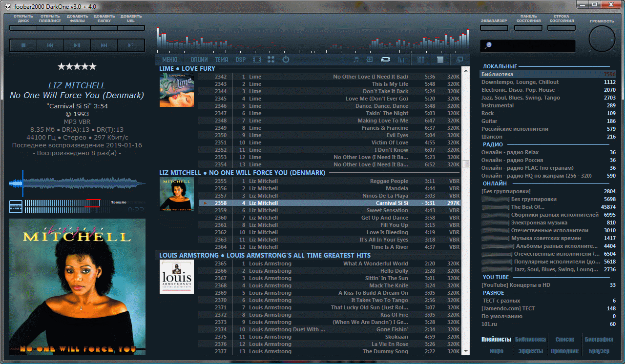Click the bar under Добавить файлы
The width and height of the screenshot is (625, 364).
coord(77,28)
